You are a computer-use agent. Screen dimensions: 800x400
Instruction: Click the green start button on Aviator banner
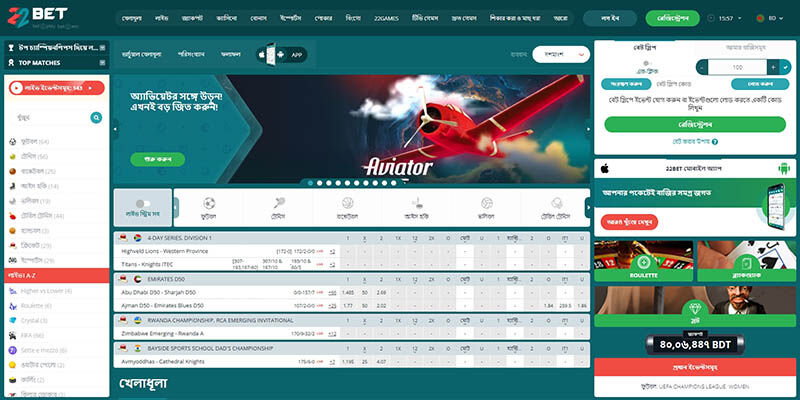[x=158, y=159]
